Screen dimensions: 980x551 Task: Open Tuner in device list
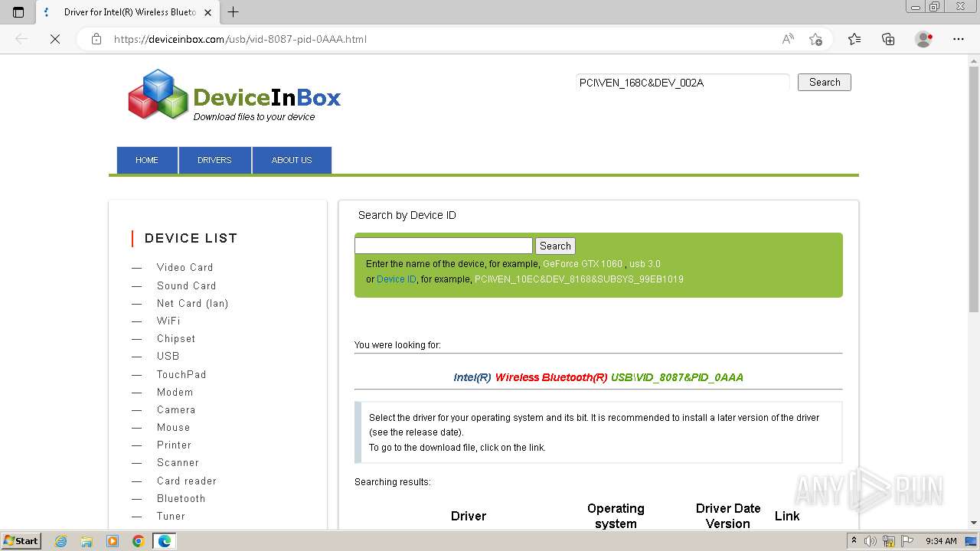171,516
